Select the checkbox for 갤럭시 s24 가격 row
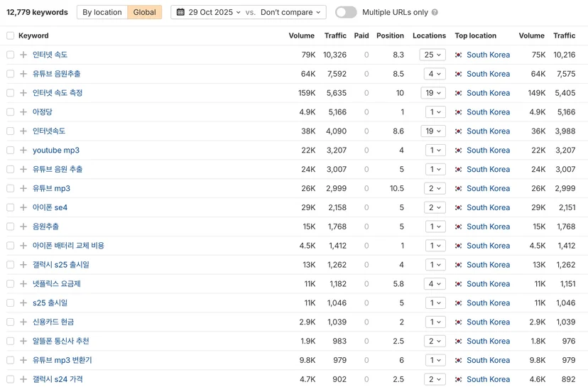Viewport: 588px width, 387px height. (11, 379)
